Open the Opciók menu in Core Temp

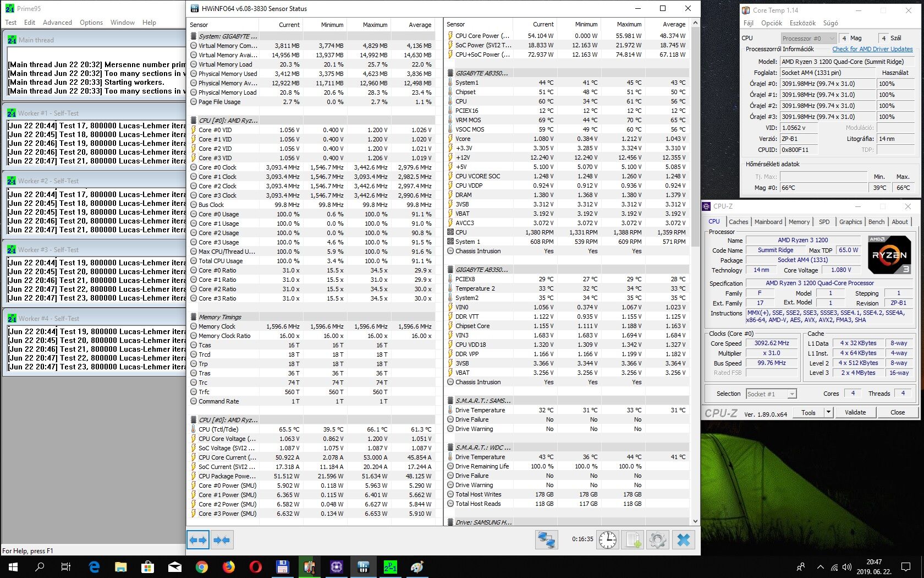click(772, 23)
